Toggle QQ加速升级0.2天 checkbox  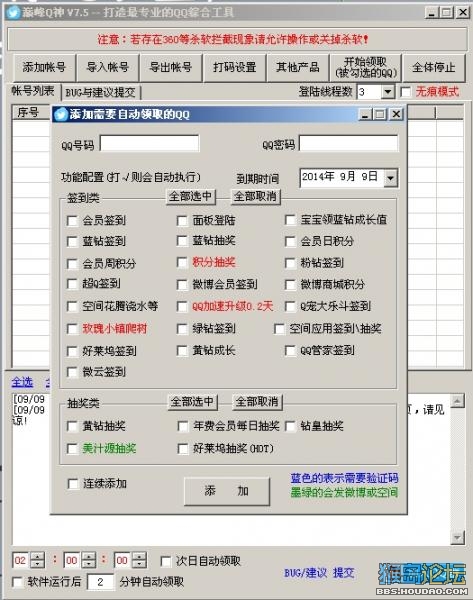pos(182,307)
